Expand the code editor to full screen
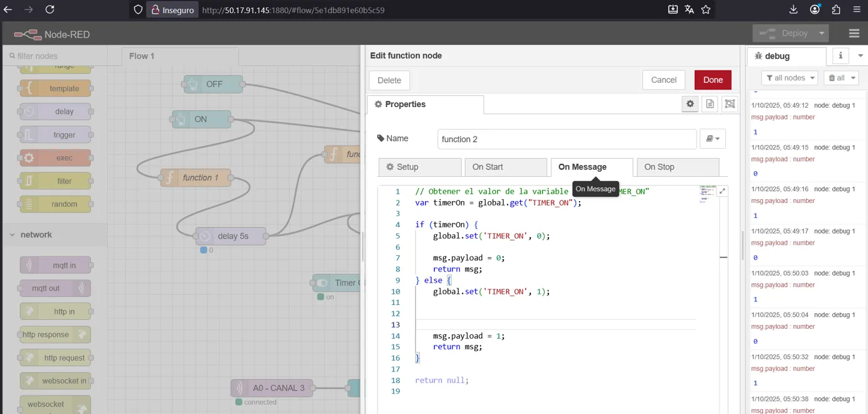 pos(722,192)
